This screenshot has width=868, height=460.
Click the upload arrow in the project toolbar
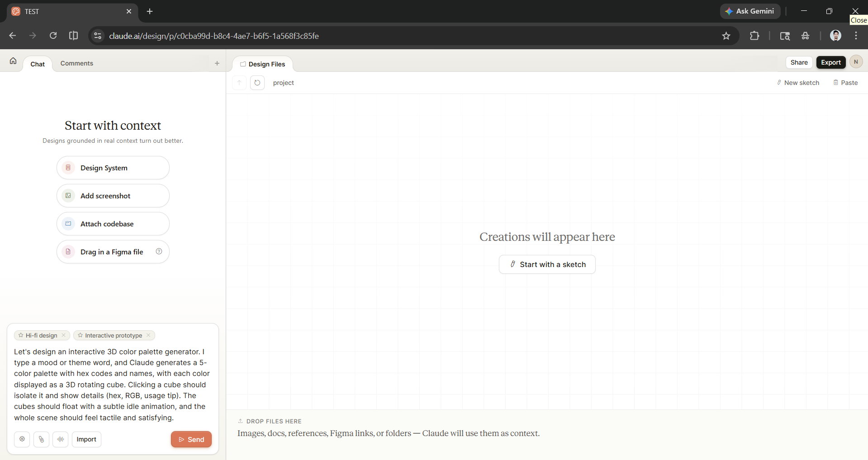(x=239, y=83)
